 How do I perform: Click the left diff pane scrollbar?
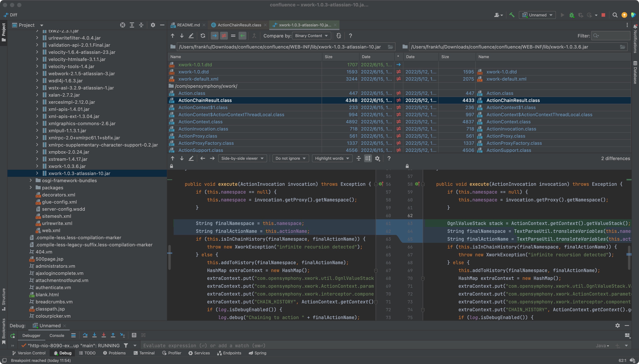coord(170,258)
